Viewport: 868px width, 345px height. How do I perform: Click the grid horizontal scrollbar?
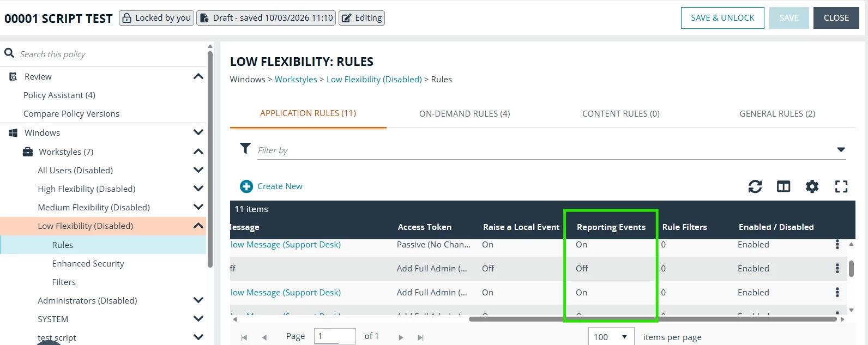click(x=653, y=319)
